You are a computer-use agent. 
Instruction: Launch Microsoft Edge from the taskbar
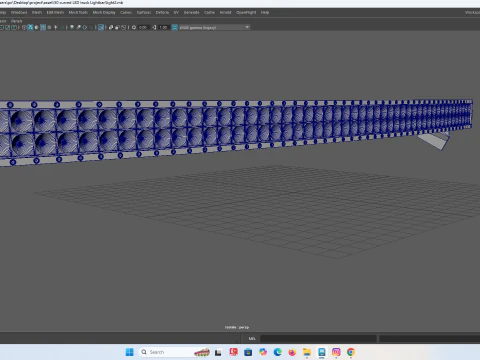click(277, 352)
